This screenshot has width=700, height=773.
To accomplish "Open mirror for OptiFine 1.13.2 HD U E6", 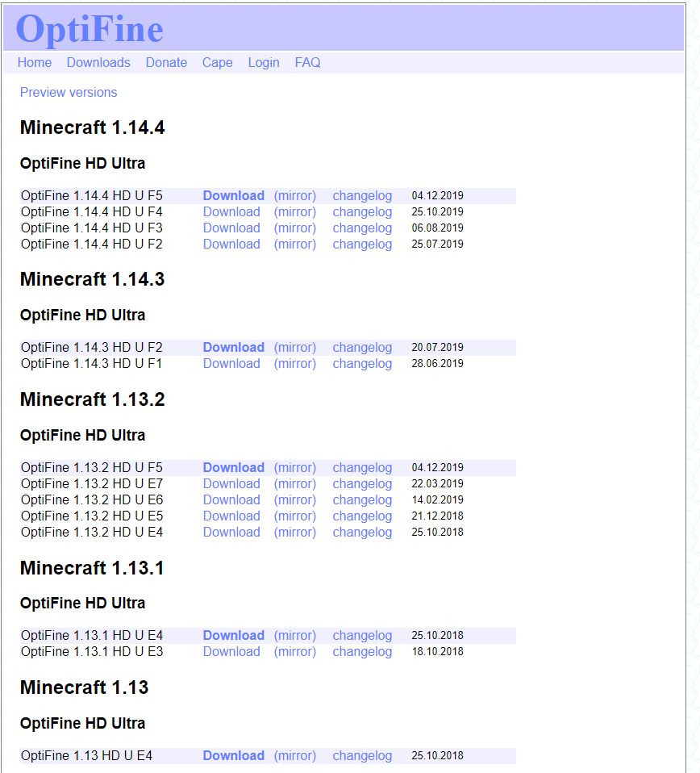I will (x=295, y=500).
